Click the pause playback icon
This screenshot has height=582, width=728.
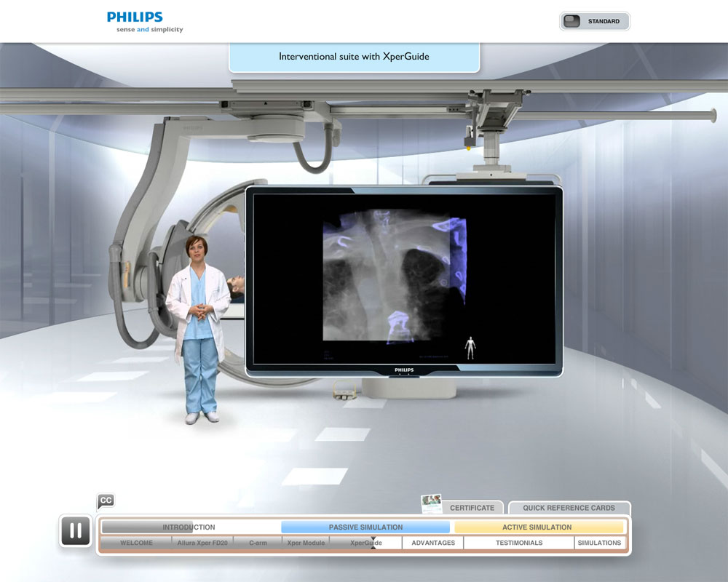coord(74,530)
